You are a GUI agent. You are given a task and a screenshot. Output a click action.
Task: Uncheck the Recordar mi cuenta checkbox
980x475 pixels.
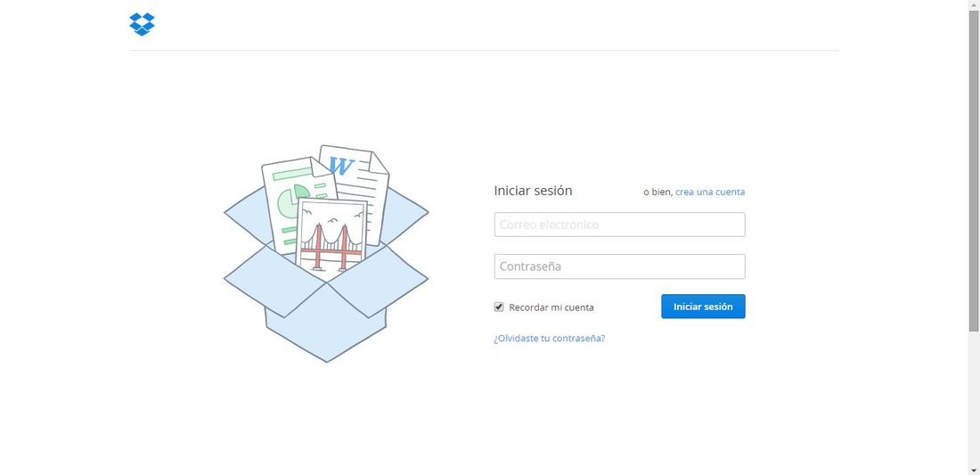(499, 307)
